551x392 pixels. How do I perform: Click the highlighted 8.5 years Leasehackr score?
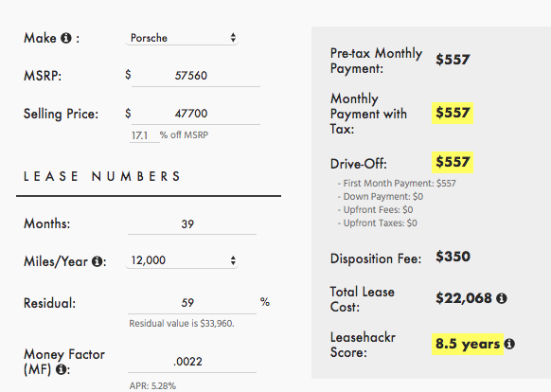point(468,344)
